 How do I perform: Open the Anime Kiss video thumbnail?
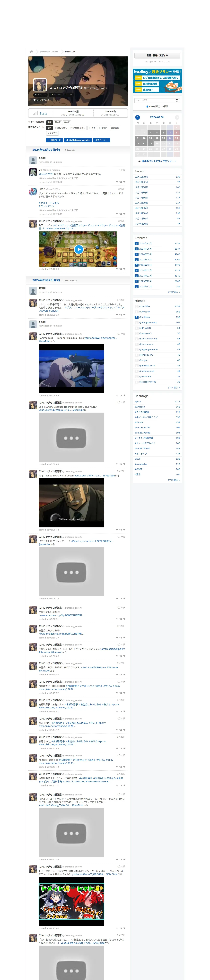(71, 369)
